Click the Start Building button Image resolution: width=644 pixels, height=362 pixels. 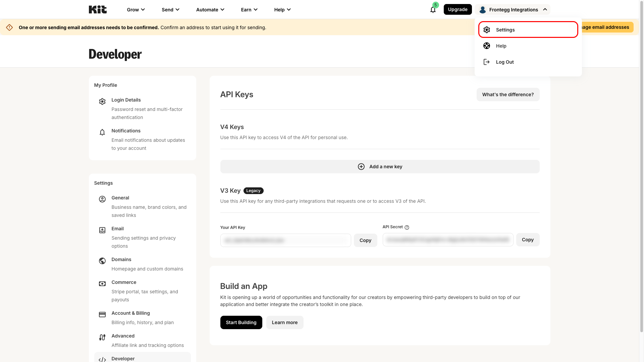pyautogui.click(x=241, y=322)
